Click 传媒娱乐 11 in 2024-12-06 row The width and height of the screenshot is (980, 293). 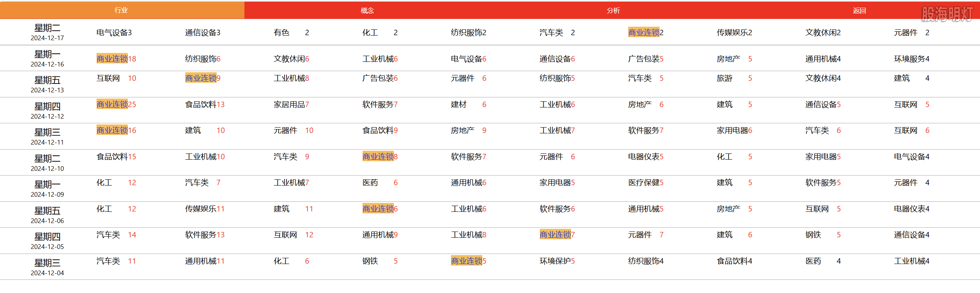pyautogui.click(x=205, y=209)
